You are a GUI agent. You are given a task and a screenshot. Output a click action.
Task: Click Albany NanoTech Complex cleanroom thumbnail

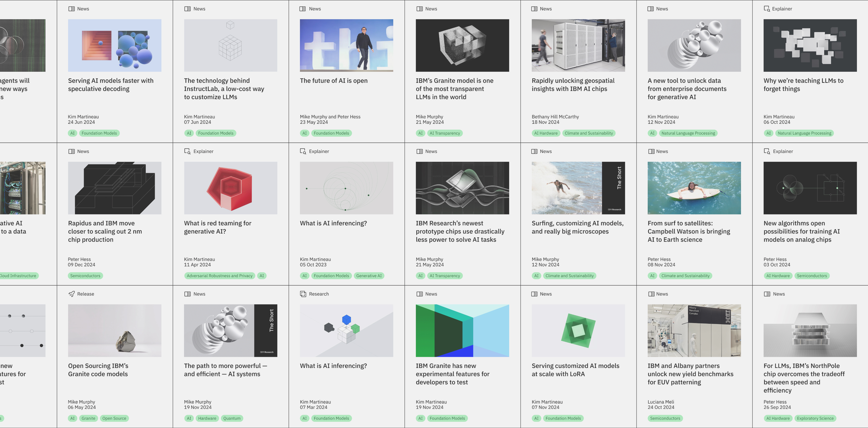tap(694, 331)
